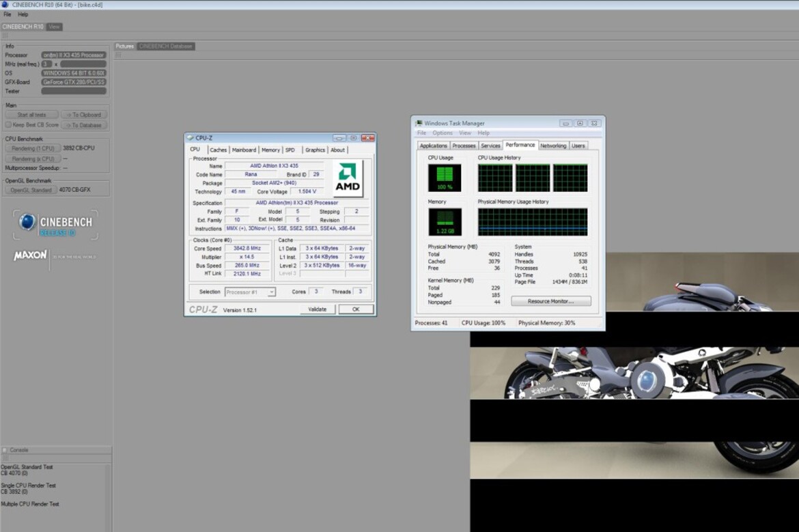Close the Windows Task Manager window
This screenshot has height=532, width=799.
click(x=594, y=124)
